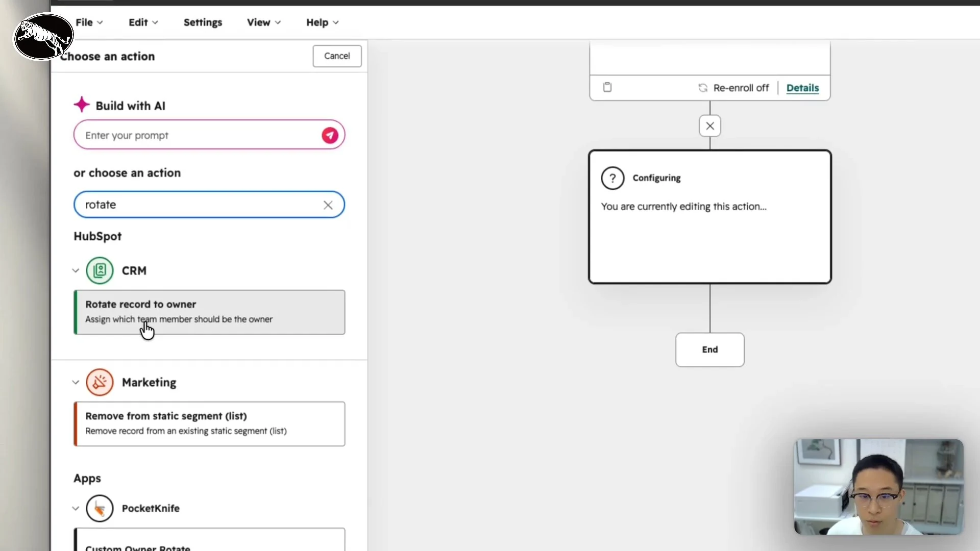Click the Apps section heading
Screen dimensions: 980x551
tap(87, 479)
